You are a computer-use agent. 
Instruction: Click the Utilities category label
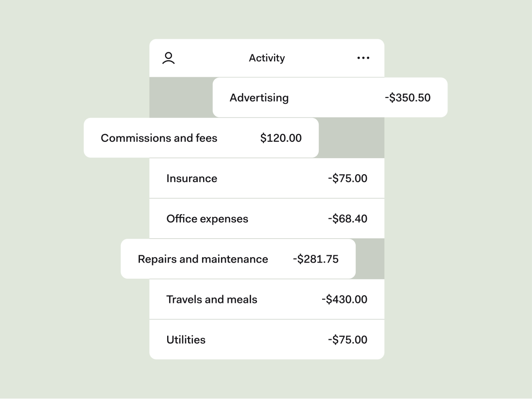pos(186,339)
